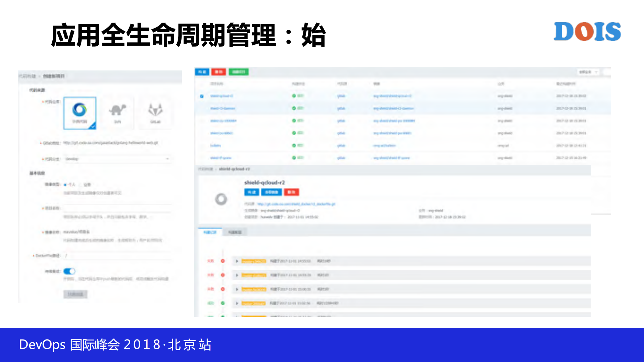
Task: Click the green status icon next to shield-qcloud-r2 row
Action: point(295,96)
